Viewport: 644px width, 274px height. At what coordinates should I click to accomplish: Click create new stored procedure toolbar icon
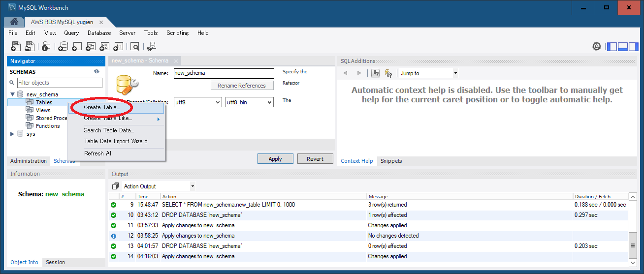coord(104,46)
